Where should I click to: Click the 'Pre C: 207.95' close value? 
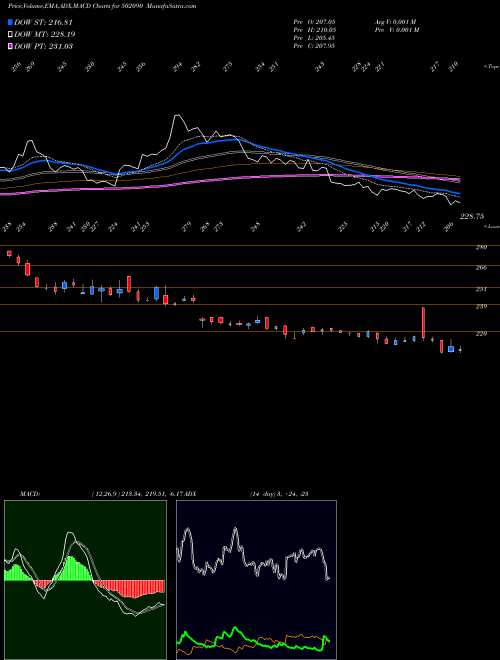314,46
